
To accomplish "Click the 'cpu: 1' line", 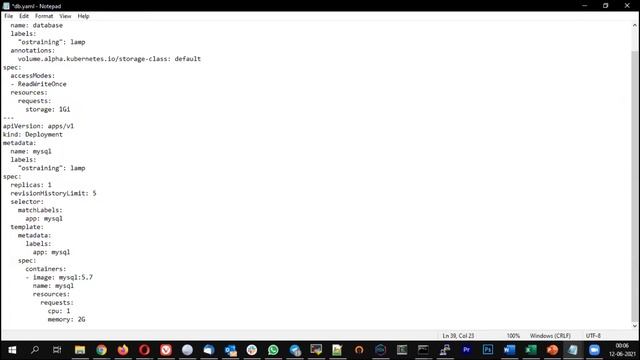I will 59,311.
